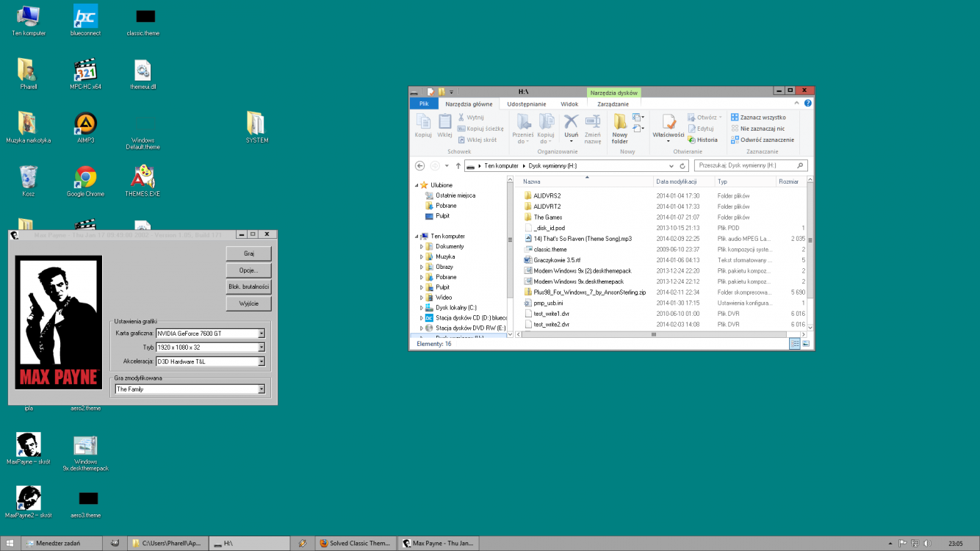This screenshot has height=551, width=980.
Task: Sort by the Nazwa column header
Action: [587, 181]
